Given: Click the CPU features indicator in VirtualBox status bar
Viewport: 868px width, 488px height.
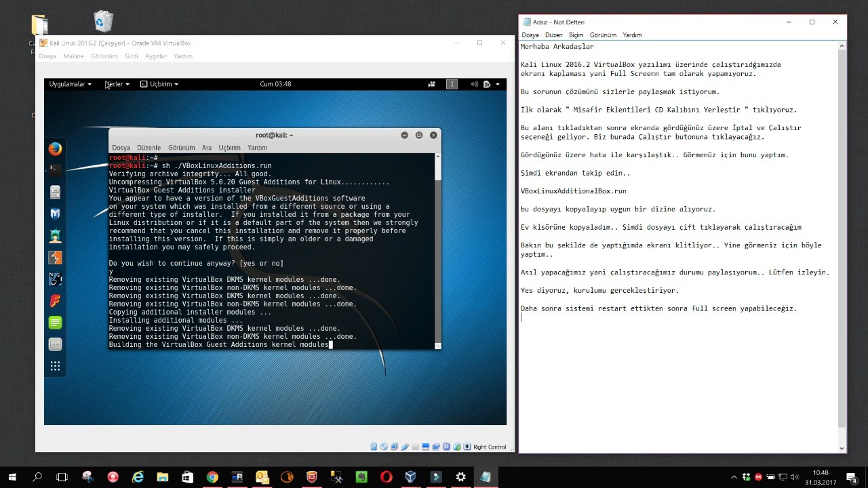Looking at the screenshot, I should (447, 447).
